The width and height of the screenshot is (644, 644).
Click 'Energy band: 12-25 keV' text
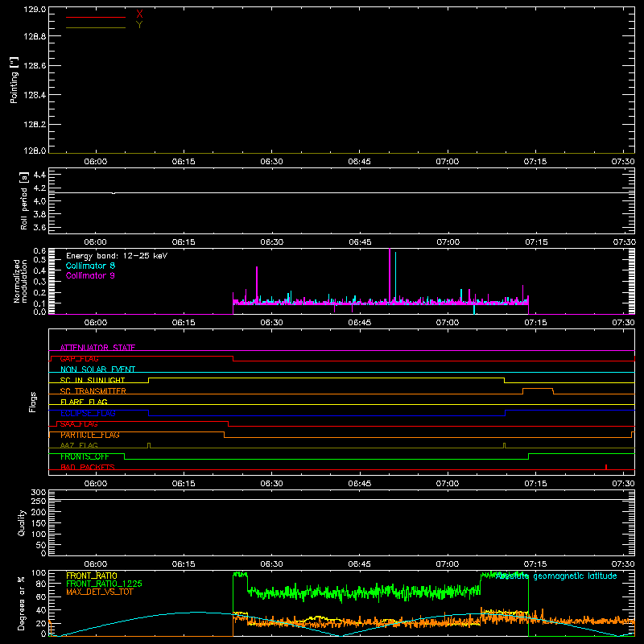tap(117, 256)
